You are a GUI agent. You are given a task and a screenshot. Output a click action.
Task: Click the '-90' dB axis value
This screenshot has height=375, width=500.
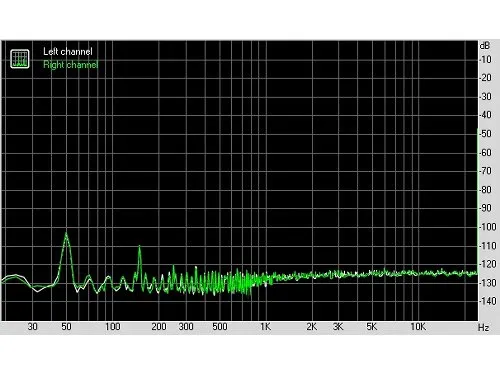(485, 208)
